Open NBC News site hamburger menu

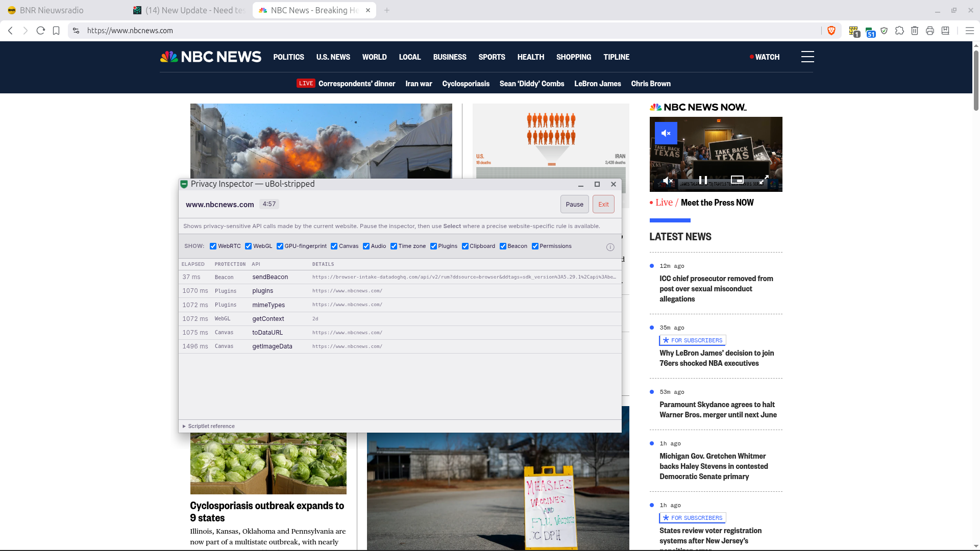pos(807,57)
